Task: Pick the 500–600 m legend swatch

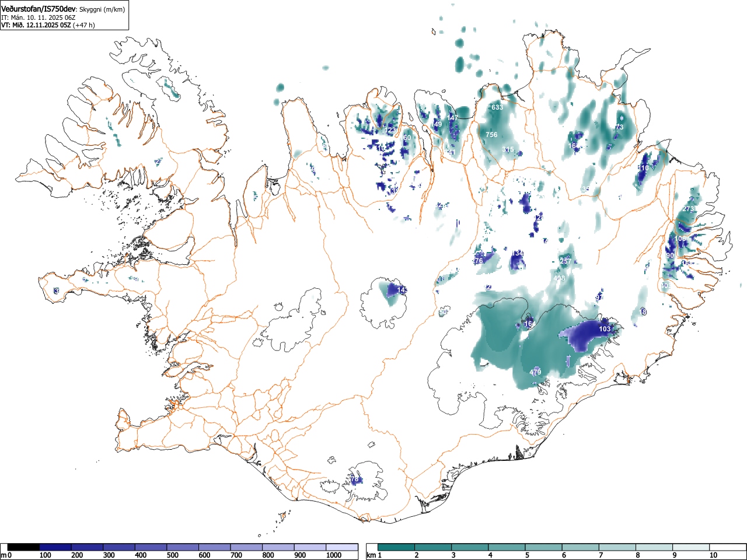Action: 183,547
